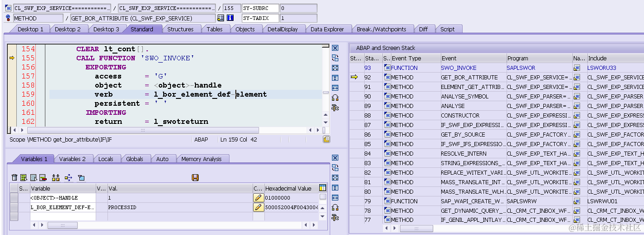Click Hexadecimal Value column header
Viewport: 644px width, 235px height.
click(x=291, y=188)
